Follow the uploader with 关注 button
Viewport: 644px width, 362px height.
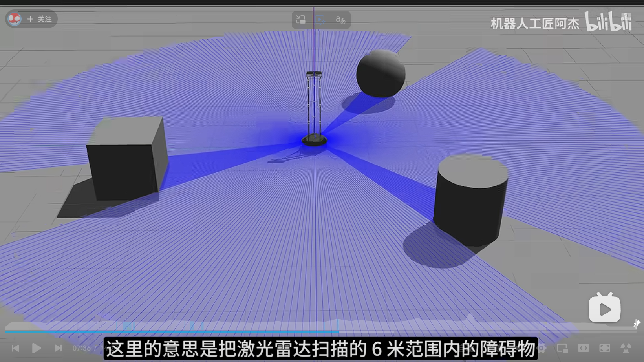point(39,19)
